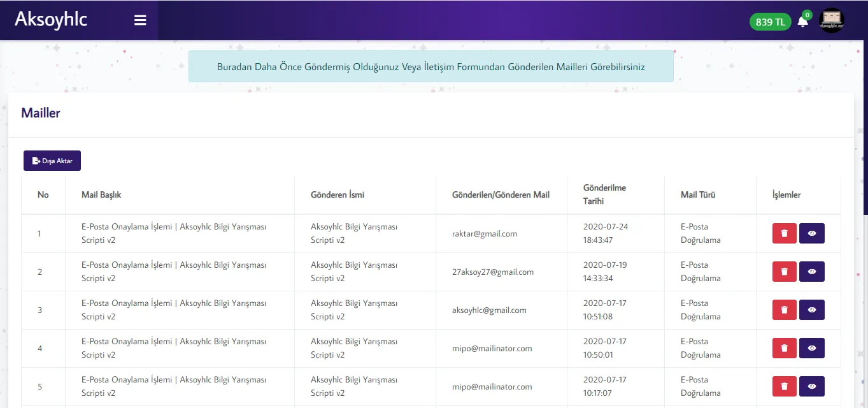The width and height of the screenshot is (868, 408).
Task: Click the date 2020-07-24 18:43:47
Action: (605, 233)
